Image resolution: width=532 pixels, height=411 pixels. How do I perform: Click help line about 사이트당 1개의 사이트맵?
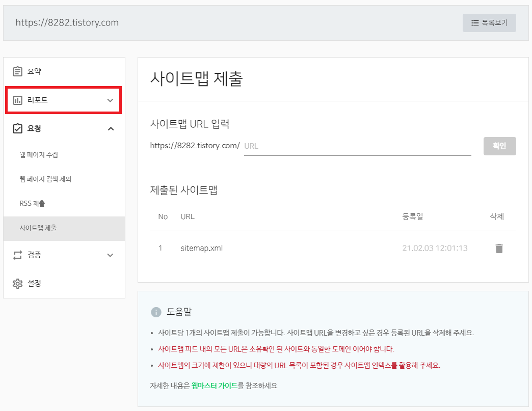pyautogui.click(x=316, y=333)
